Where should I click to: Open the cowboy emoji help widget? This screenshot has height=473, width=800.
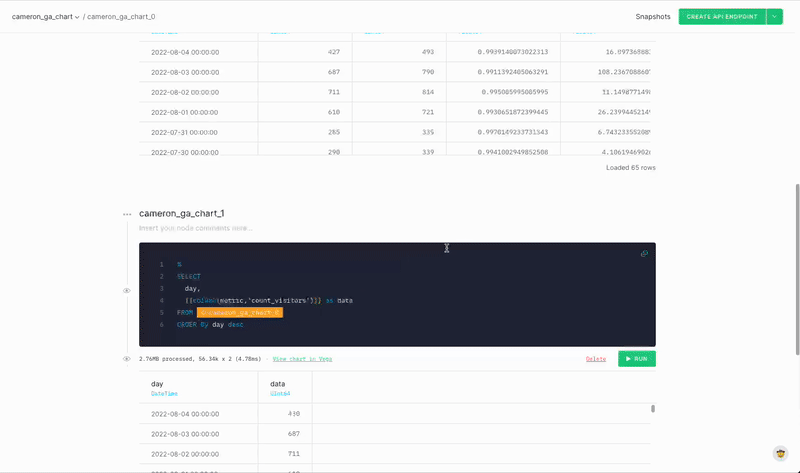click(x=780, y=454)
